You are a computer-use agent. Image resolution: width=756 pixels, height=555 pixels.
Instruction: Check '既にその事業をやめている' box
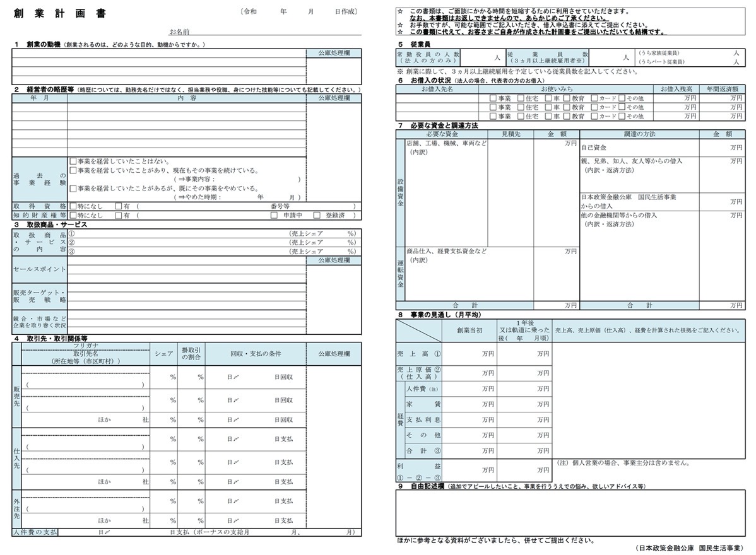[73, 189]
